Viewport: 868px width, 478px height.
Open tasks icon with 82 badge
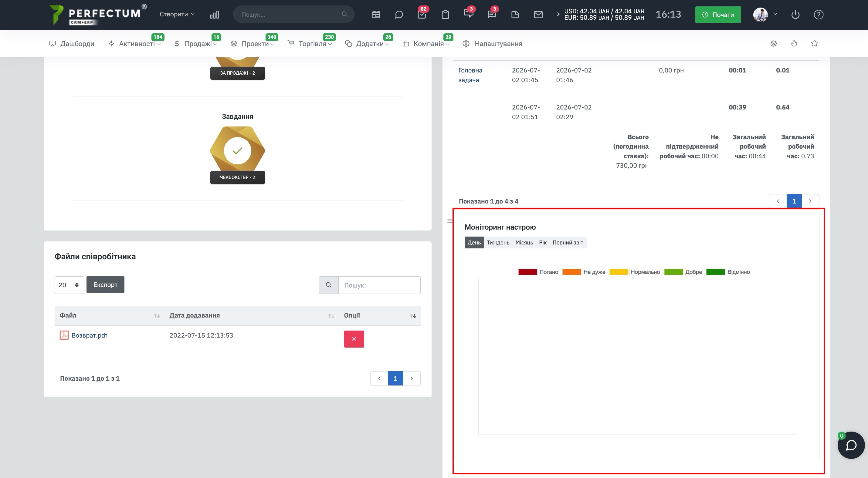[422, 15]
